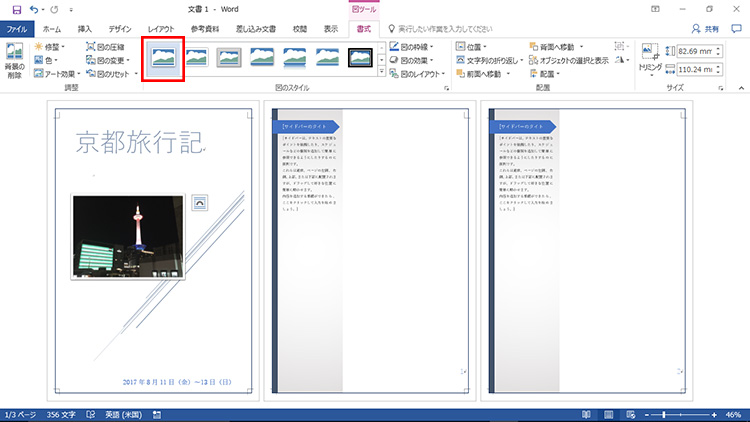750x422 pixels.
Task: Switch to print layout view in status bar
Action: click(x=606, y=414)
